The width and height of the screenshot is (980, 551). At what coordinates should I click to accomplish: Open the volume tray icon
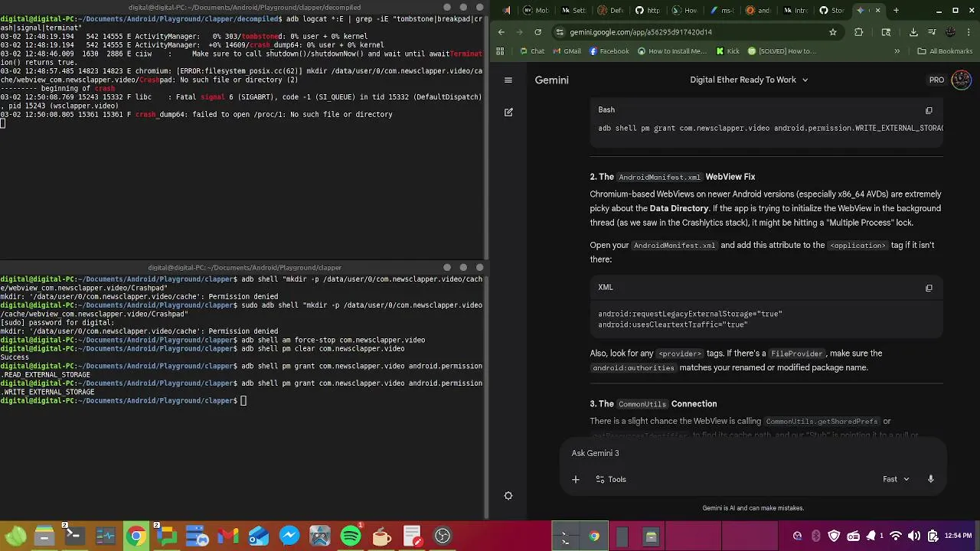pos(914,536)
